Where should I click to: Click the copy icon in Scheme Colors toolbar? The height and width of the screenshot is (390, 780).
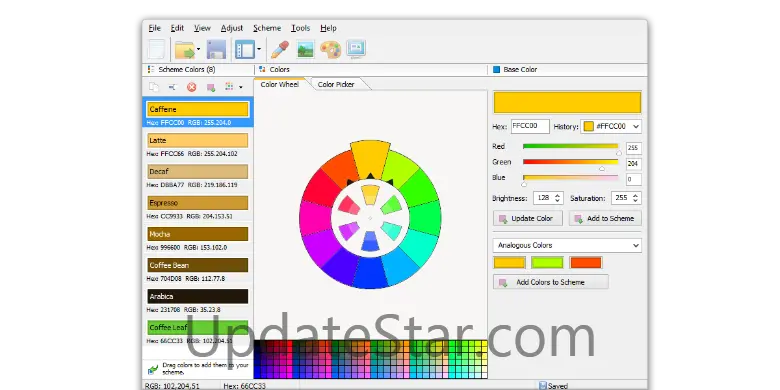point(154,87)
